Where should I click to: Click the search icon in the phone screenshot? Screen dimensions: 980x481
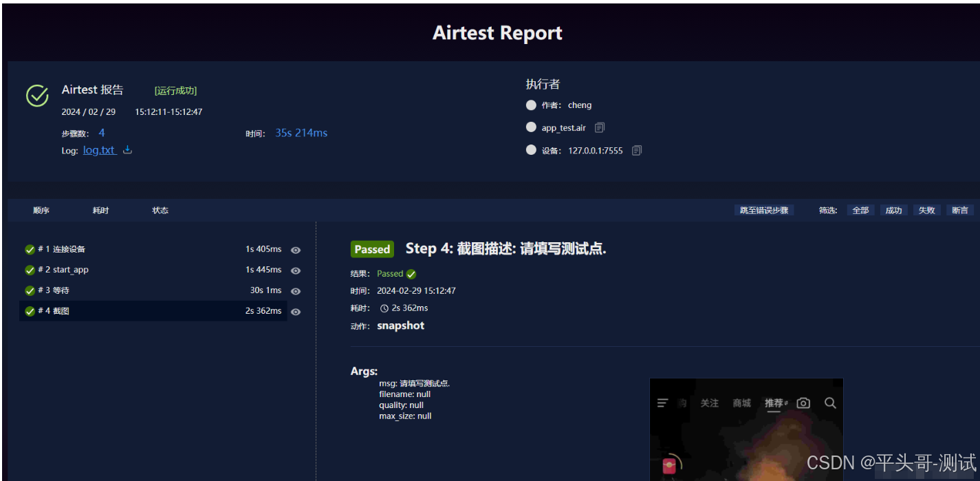point(830,403)
